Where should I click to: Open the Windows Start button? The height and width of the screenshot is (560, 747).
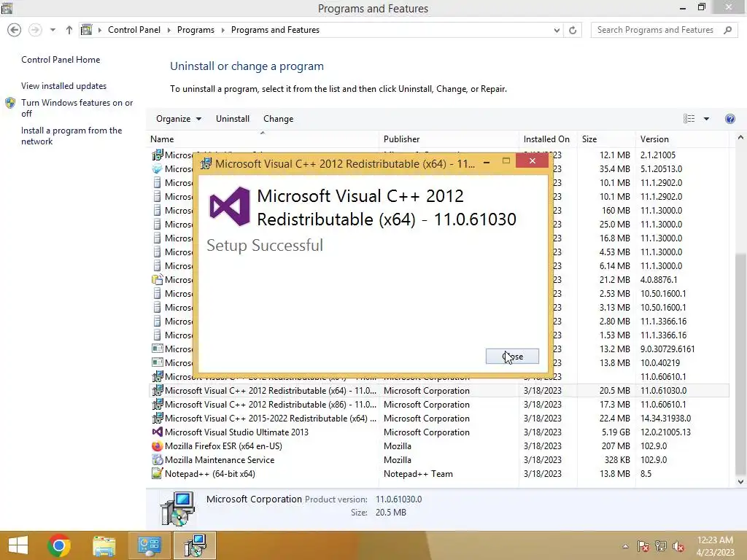pos(18,545)
